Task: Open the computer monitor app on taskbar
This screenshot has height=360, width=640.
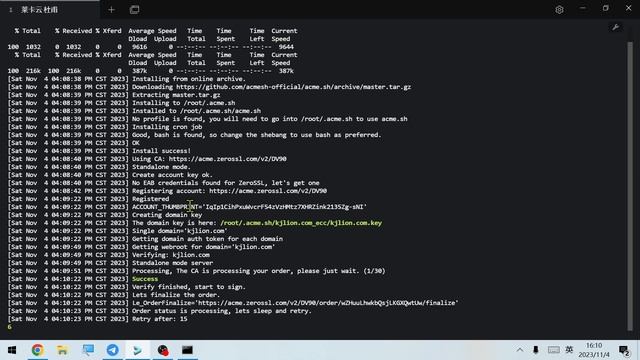Action: 88,350
